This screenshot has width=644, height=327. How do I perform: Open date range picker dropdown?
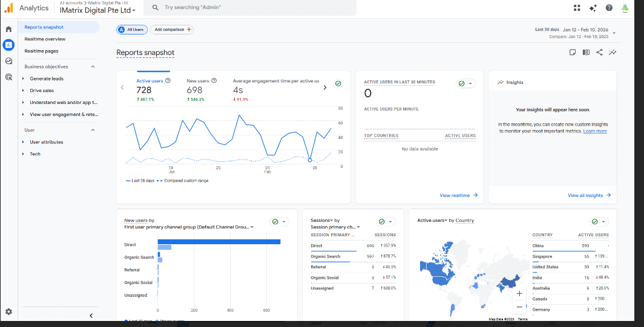[614, 33]
